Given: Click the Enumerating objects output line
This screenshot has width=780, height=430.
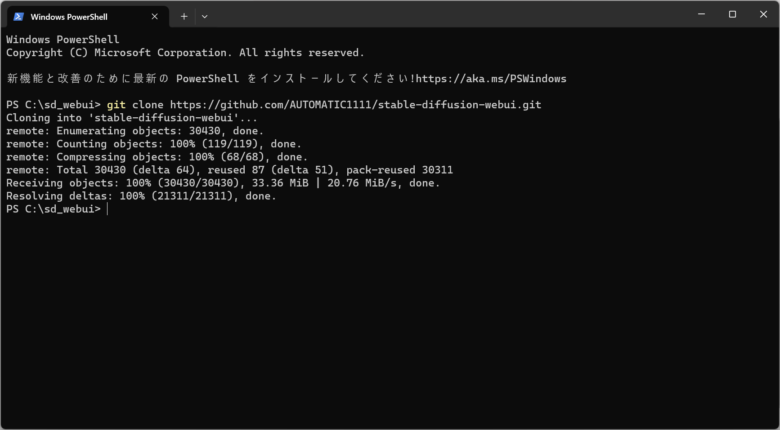Looking at the screenshot, I should click(x=135, y=131).
